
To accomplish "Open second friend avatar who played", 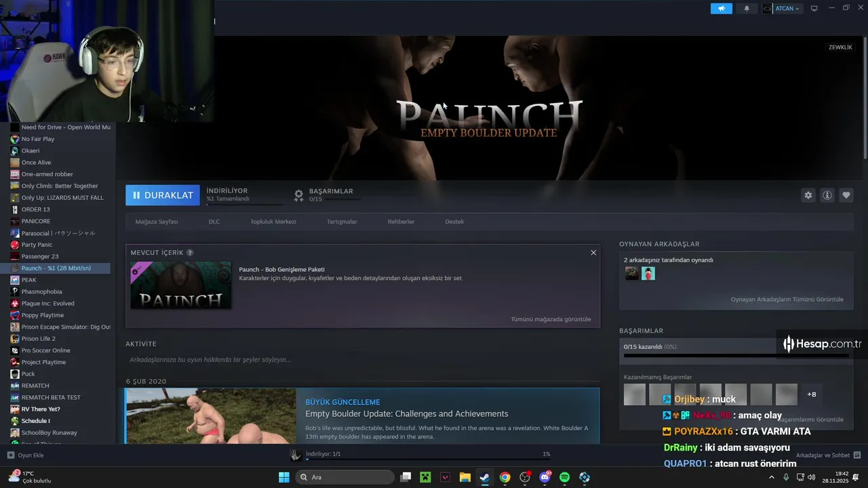I will click(x=648, y=273).
